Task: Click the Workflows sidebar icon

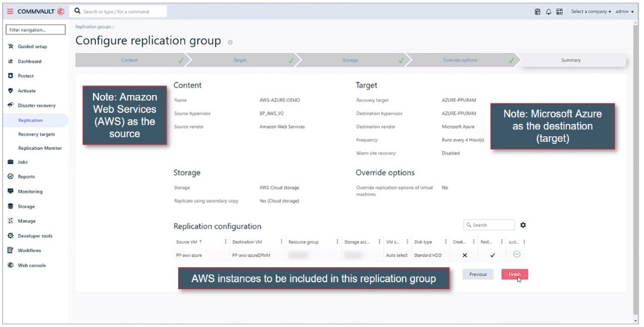Action: [x=11, y=250]
